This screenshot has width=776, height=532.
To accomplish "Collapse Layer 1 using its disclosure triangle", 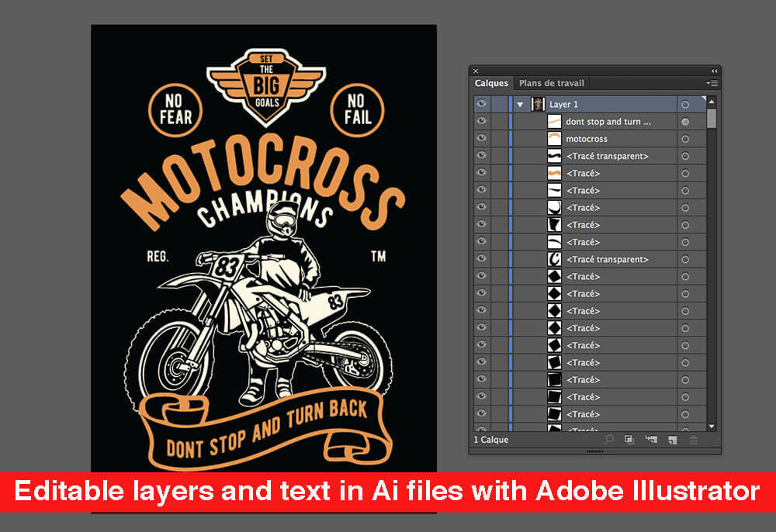I will point(520,103).
